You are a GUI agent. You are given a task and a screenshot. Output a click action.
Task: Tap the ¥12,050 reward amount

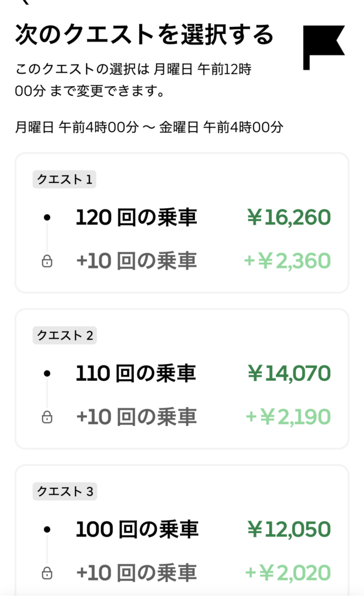(x=289, y=529)
